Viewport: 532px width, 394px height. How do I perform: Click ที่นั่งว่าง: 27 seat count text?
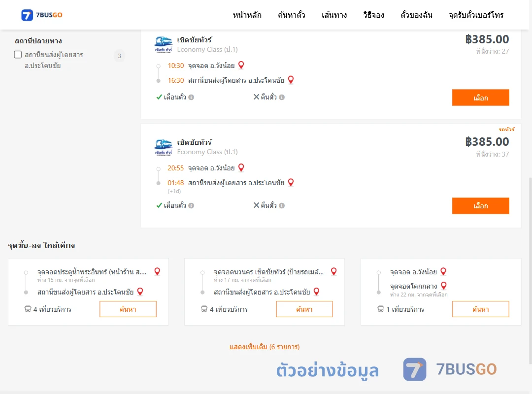(x=492, y=51)
